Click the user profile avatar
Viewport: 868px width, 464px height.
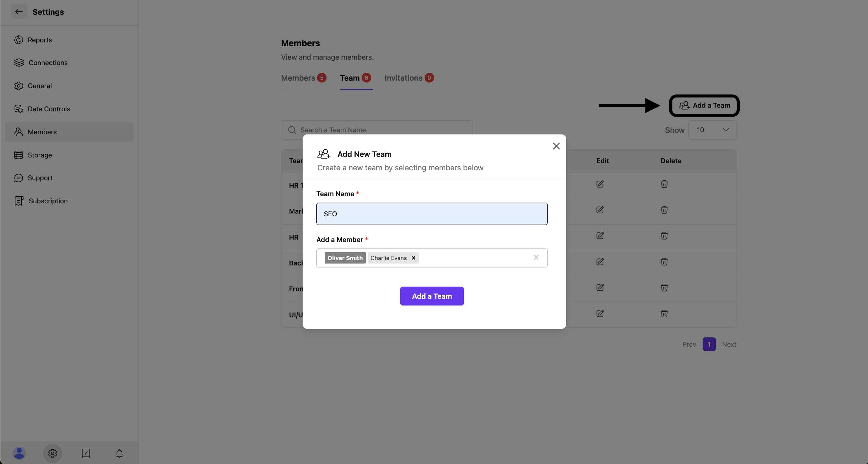click(x=19, y=453)
